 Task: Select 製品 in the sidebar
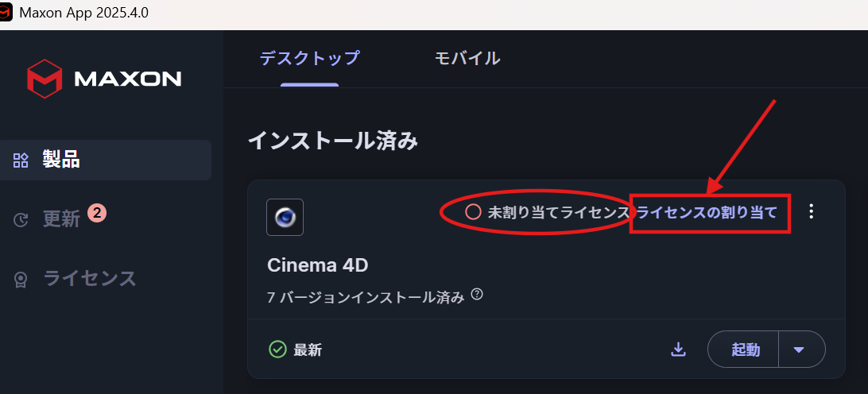pos(106,160)
